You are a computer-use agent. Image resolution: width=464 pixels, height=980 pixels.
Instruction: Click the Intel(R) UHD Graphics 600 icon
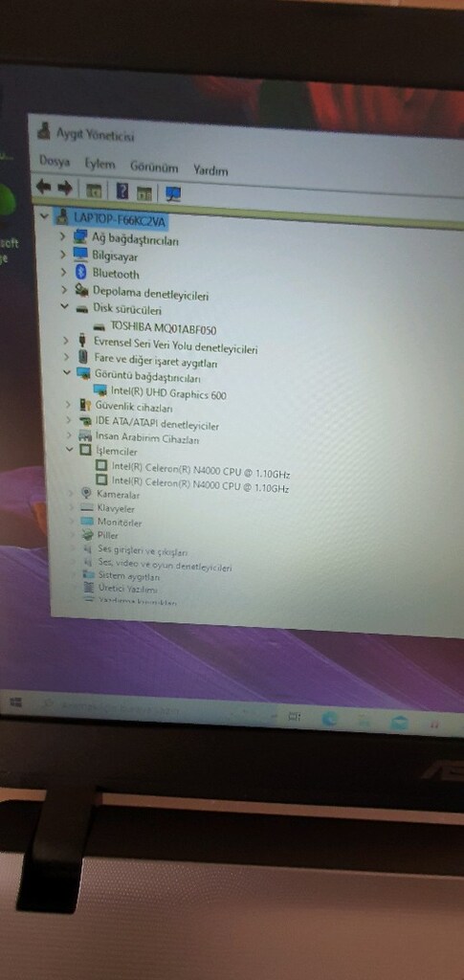99,390
